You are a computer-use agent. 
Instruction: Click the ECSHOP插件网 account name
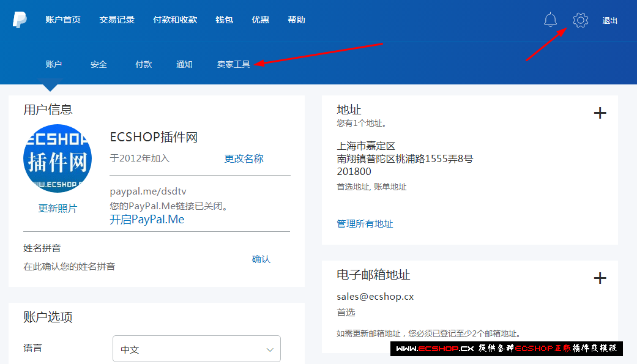154,137
